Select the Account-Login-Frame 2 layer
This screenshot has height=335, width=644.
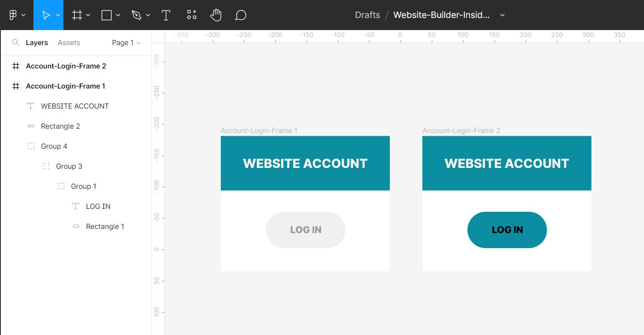pyautogui.click(x=66, y=66)
